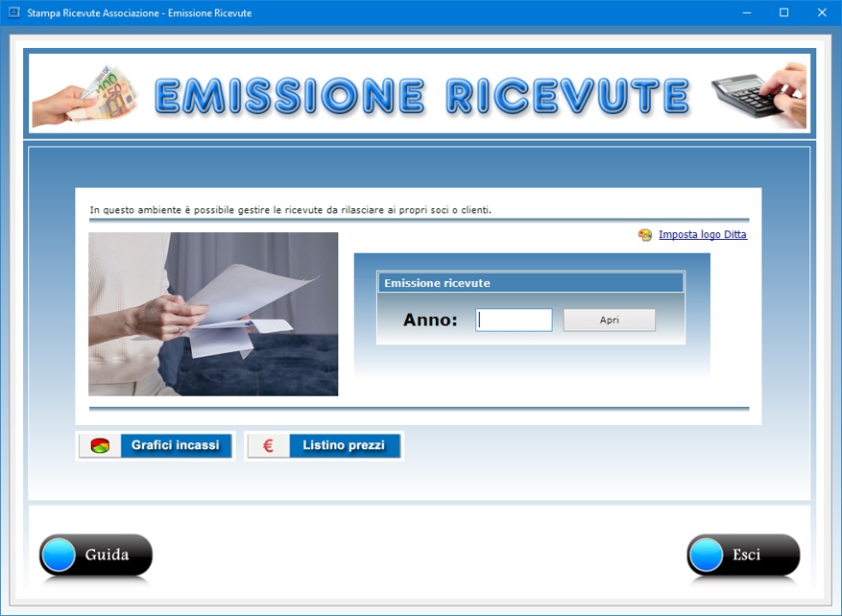Click the blue orb on Guida button
Image resolution: width=842 pixels, height=616 pixels.
pyautogui.click(x=59, y=555)
